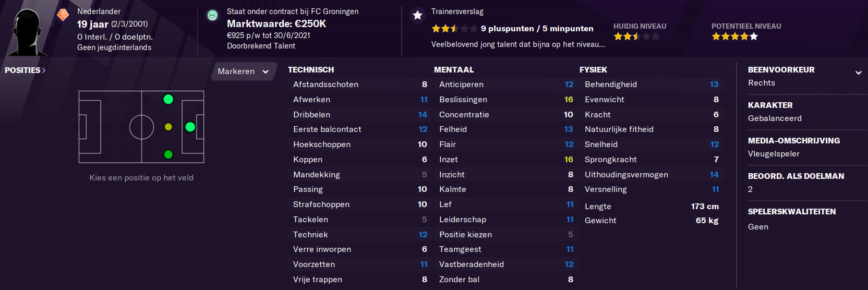This screenshot has width=868, height=290.
Task: Click the FC Groningen club badge icon
Action: 212,16
